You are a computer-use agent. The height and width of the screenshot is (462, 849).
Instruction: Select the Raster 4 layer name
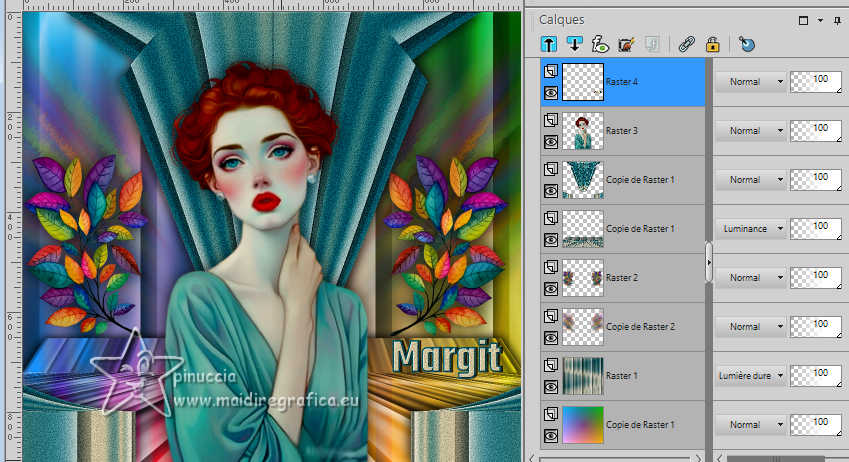(622, 82)
